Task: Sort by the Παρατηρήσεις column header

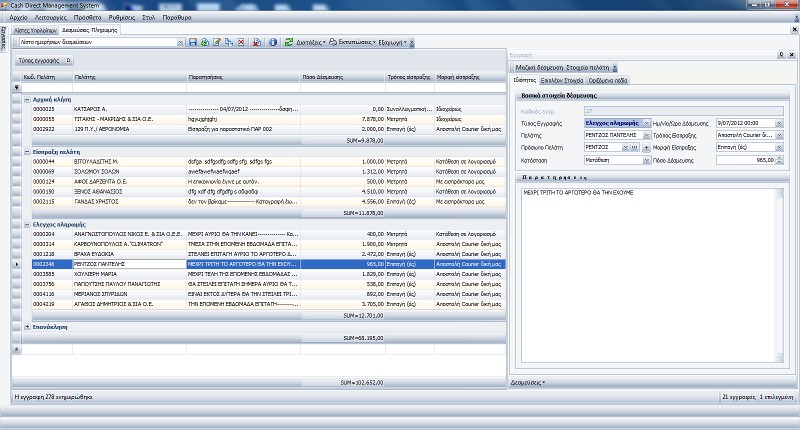Action: click(x=243, y=77)
